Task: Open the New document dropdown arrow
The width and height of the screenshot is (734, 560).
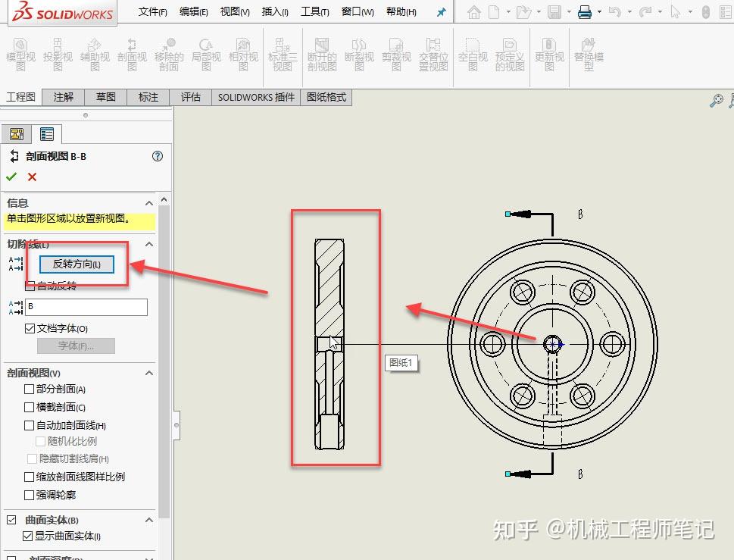Action: click(x=508, y=12)
